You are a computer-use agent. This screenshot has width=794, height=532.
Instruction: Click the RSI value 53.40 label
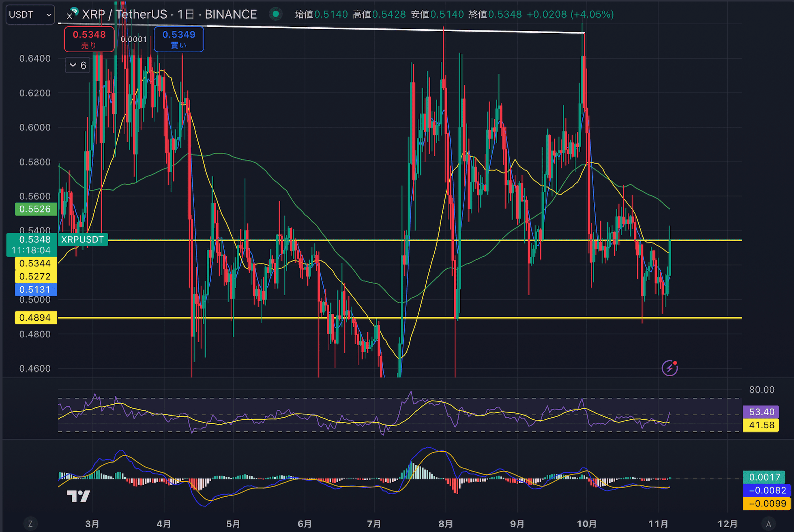tap(761, 412)
